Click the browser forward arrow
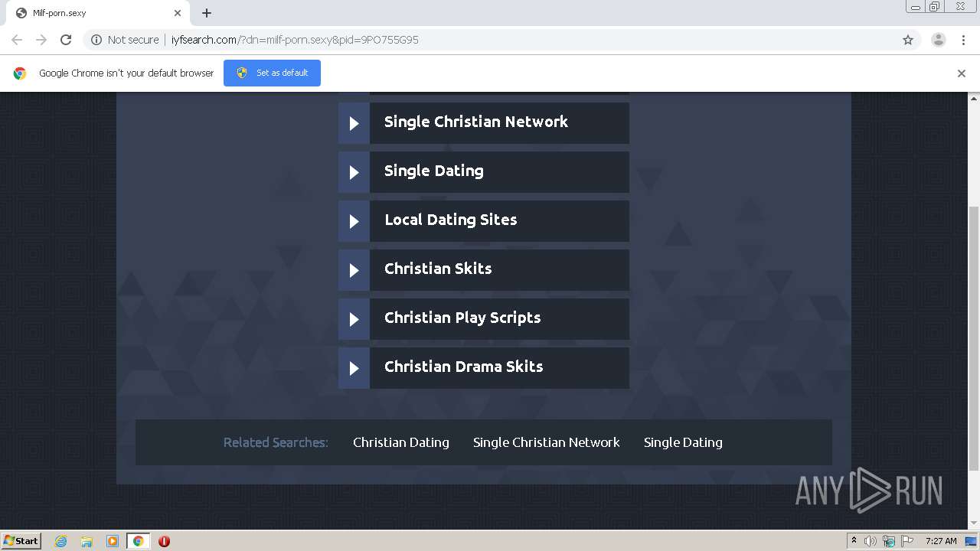Viewport: 980px width, 551px height. (x=41, y=40)
